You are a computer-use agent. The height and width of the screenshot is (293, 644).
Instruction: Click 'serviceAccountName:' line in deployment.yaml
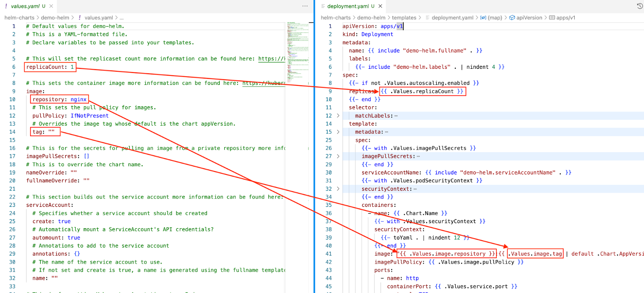click(466, 173)
